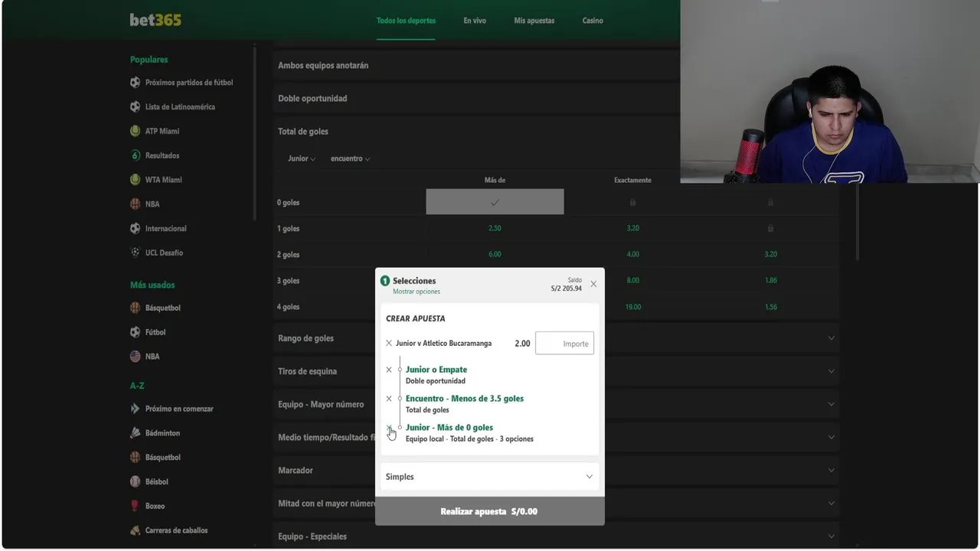Screen dimensions: 980x551
Task: Select 1 goles Exactamente odds 3.20
Action: point(632,228)
